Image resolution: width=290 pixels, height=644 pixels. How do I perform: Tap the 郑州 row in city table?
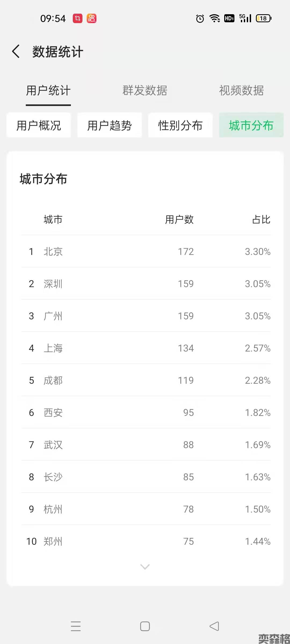point(146,541)
